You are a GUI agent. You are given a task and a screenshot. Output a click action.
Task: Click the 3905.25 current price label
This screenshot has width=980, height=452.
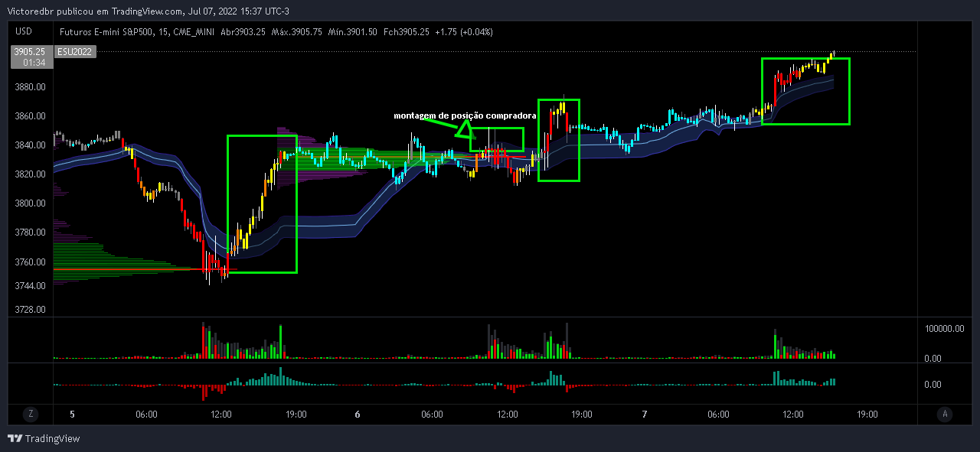click(31, 51)
